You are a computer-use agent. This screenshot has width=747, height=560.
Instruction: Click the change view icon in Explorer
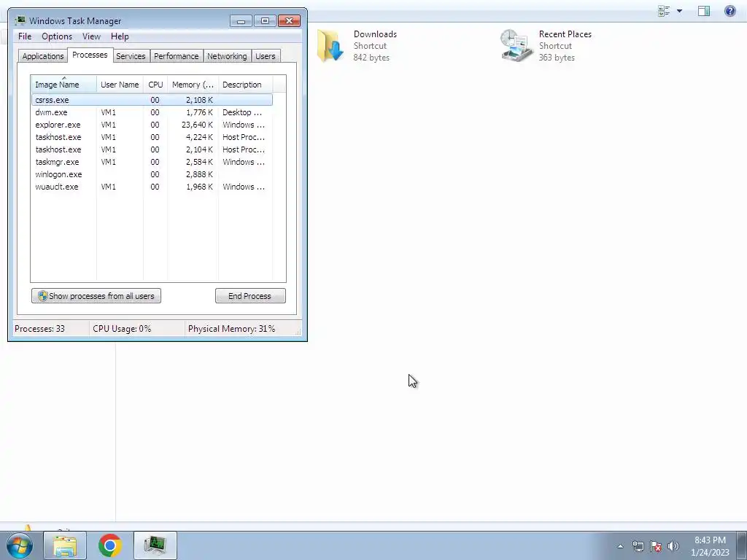point(664,10)
